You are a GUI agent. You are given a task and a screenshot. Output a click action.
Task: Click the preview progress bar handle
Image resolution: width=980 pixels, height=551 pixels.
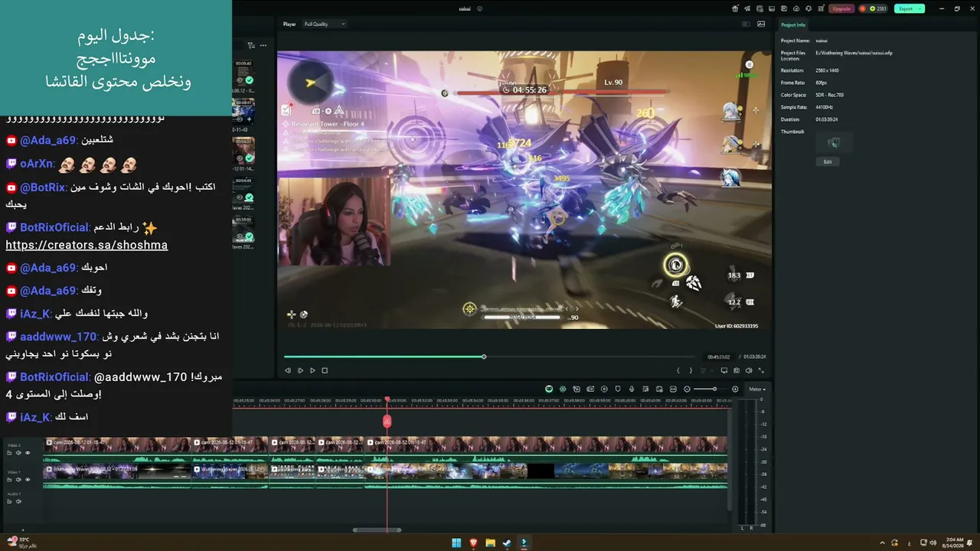[x=484, y=357]
